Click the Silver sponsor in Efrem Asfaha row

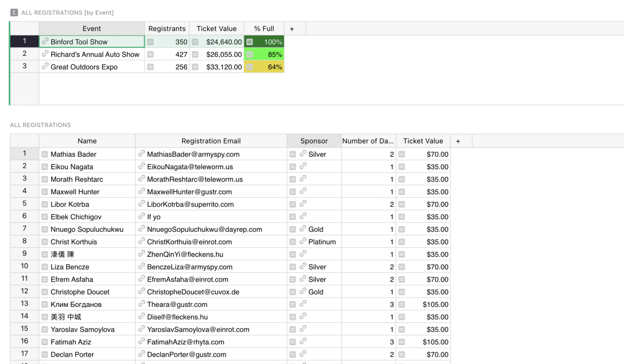coord(317,280)
